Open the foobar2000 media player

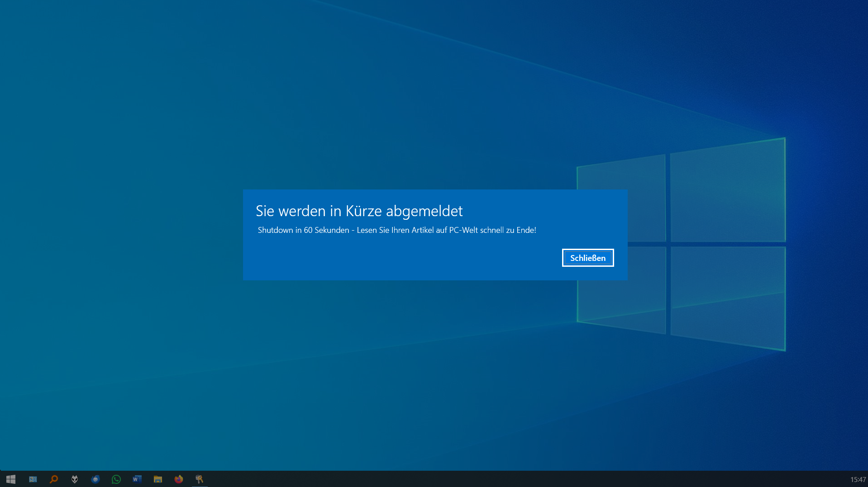coord(74,479)
